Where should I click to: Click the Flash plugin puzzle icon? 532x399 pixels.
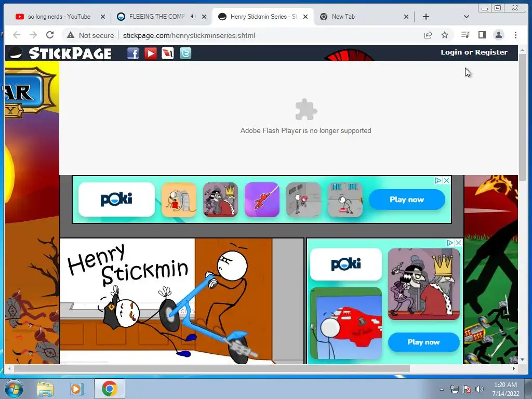tap(305, 110)
